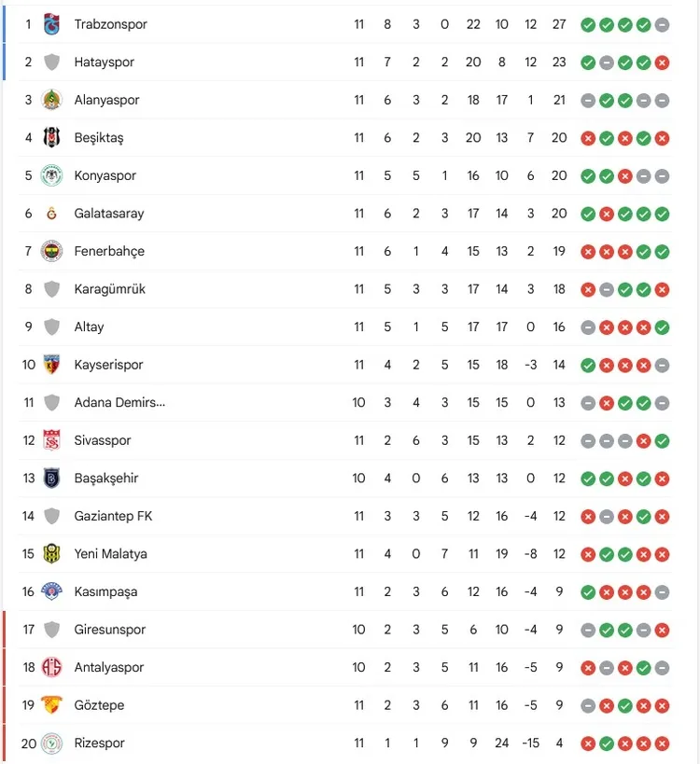Select the Başakşehir team badge
This screenshot has width=700, height=764.
coord(52,479)
